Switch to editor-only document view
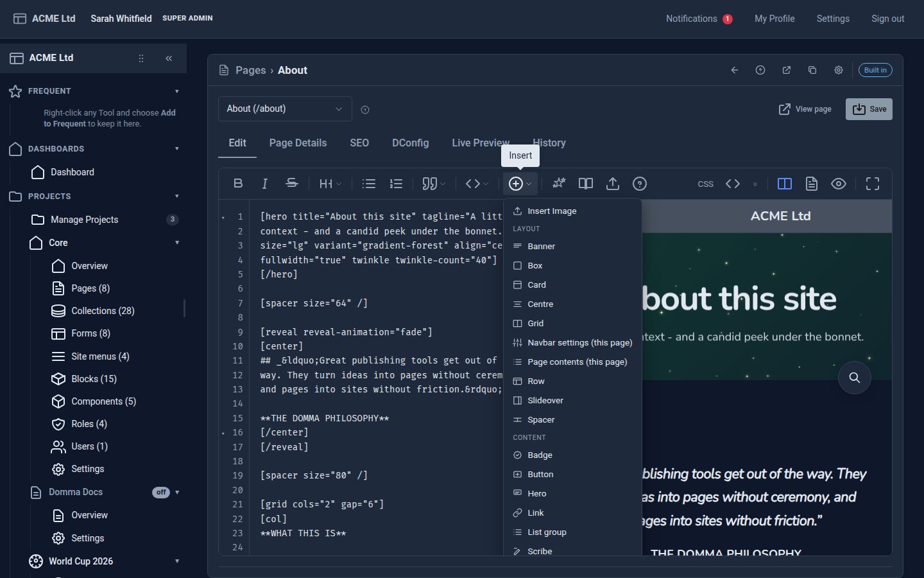This screenshot has height=578, width=924. tap(812, 184)
